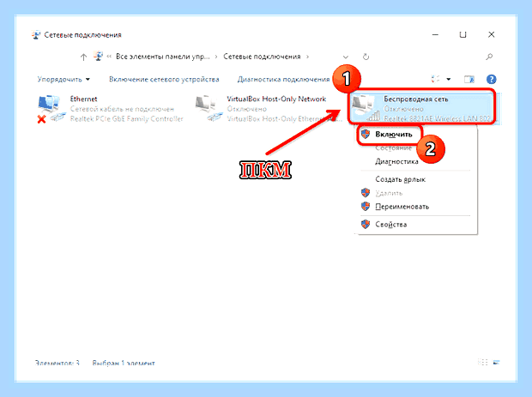The height and width of the screenshot is (397, 532).
Task: Click the Ethernet connection name
Action: (x=83, y=99)
